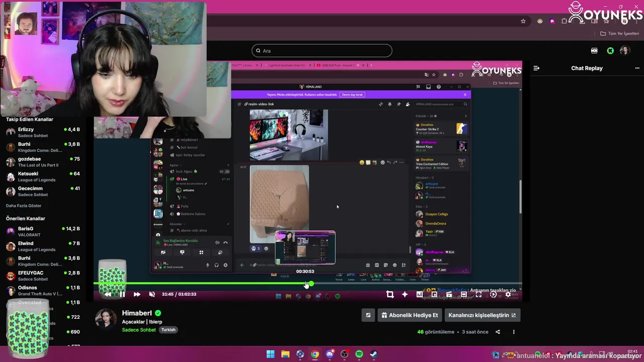Open the Ketsueki channel in the sidebar
This screenshot has height=362, width=644.
coord(43,176)
